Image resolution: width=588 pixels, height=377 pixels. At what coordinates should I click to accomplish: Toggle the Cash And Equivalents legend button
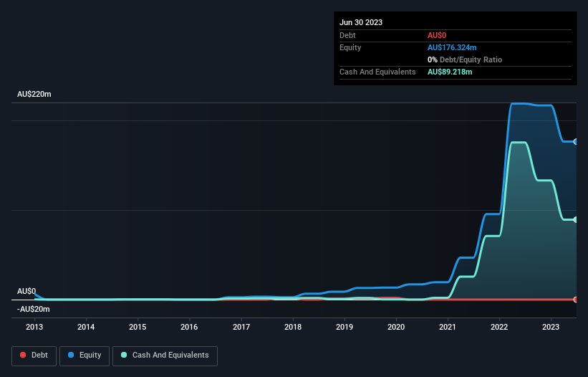coord(165,355)
